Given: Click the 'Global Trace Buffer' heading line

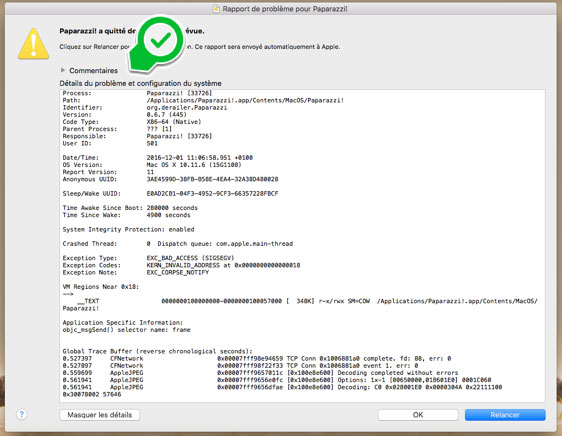Looking at the screenshot, I should pos(157,351).
